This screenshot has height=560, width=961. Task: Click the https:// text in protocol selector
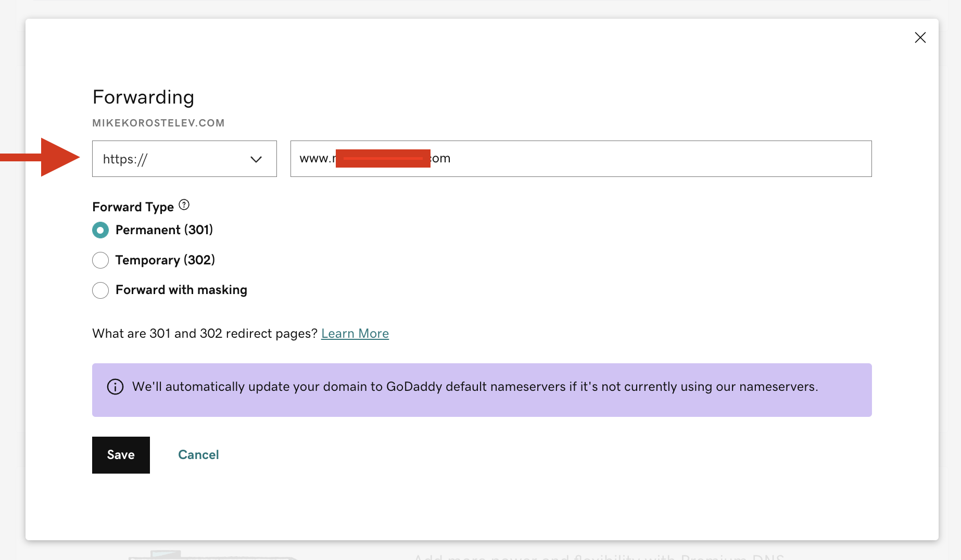tap(125, 159)
